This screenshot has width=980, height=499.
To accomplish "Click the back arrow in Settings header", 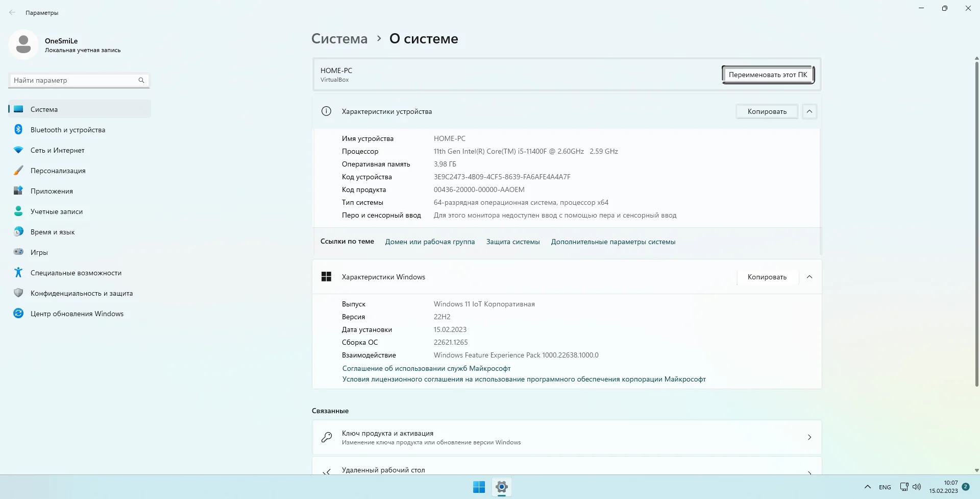I will (12, 13).
